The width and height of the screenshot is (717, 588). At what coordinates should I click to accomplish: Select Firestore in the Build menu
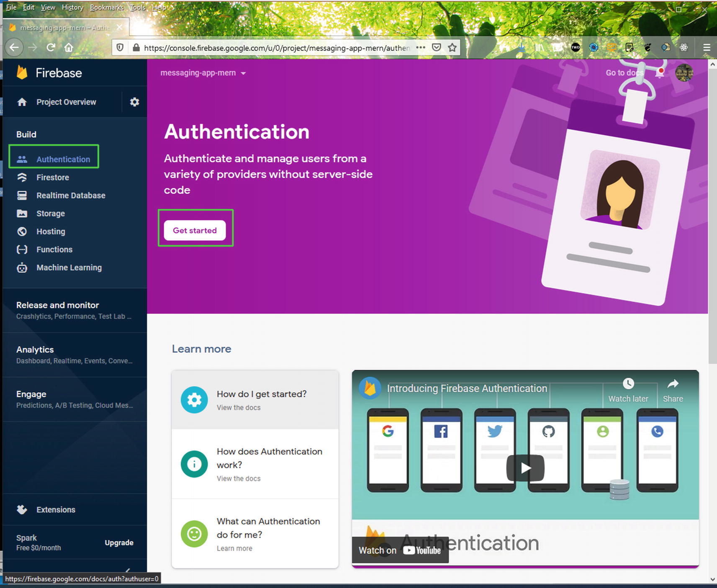click(x=53, y=177)
